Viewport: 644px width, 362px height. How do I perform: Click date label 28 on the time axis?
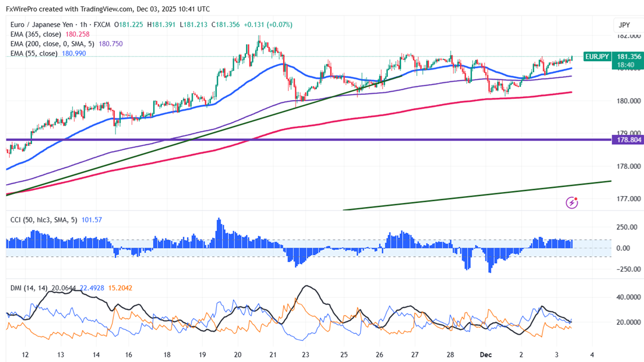(450, 355)
